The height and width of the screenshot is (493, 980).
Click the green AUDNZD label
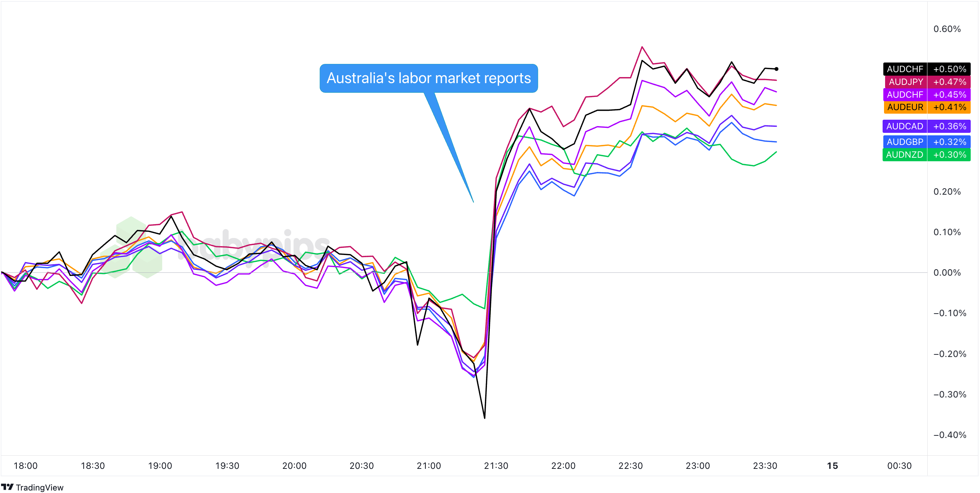pos(905,155)
